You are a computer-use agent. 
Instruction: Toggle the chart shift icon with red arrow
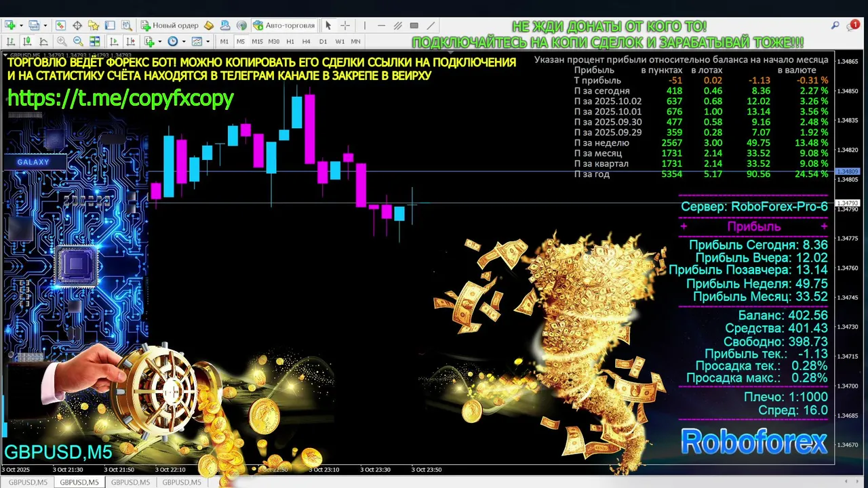[131, 41]
